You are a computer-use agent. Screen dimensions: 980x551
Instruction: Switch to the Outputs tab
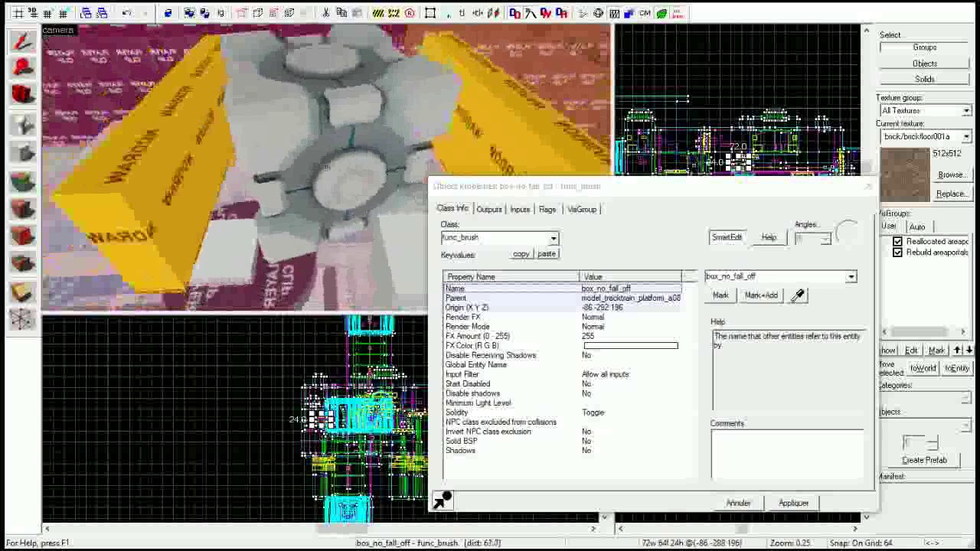[488, 209]
